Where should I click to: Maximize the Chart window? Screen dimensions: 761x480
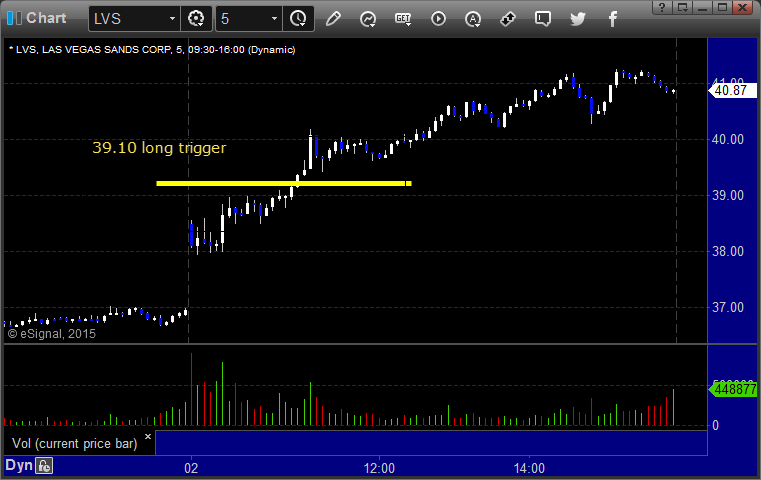722,7
